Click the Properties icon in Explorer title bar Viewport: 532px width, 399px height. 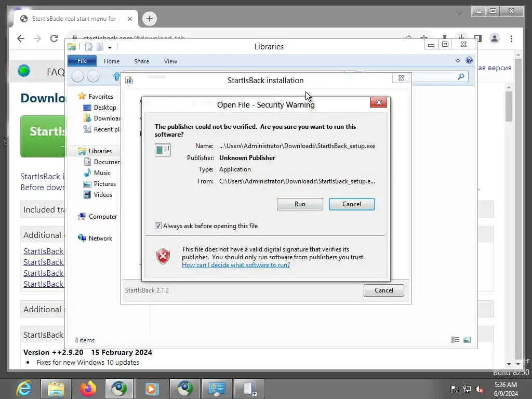click(x=89, y=47)
